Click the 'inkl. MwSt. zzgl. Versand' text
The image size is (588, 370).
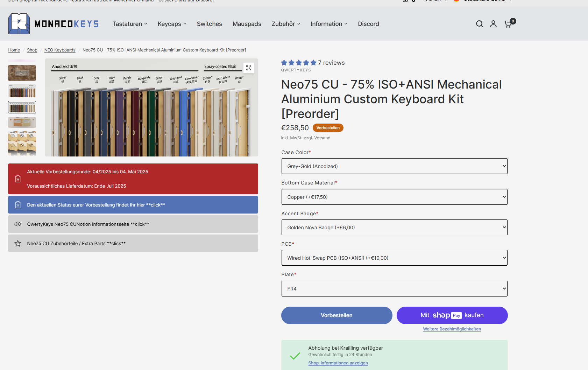pos(306,138)
